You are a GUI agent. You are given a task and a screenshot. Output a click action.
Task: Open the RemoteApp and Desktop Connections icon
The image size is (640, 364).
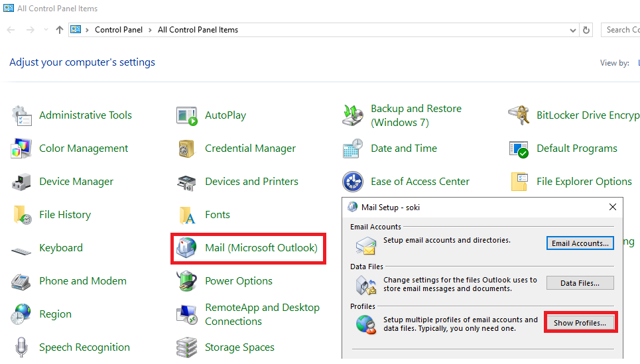(x=187, y=314)
